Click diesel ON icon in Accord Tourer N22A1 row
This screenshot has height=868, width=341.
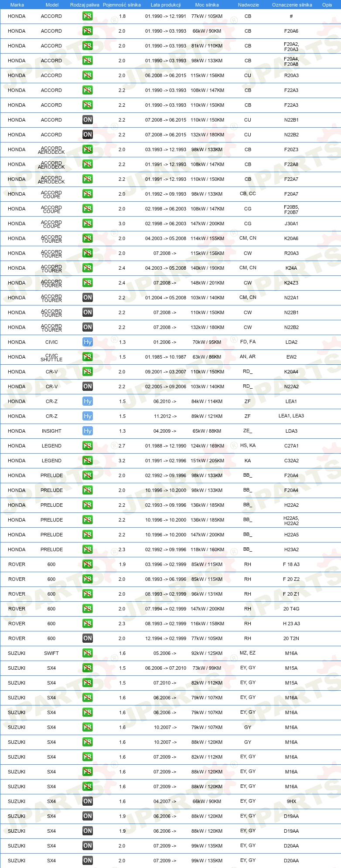tap(88, 298)
